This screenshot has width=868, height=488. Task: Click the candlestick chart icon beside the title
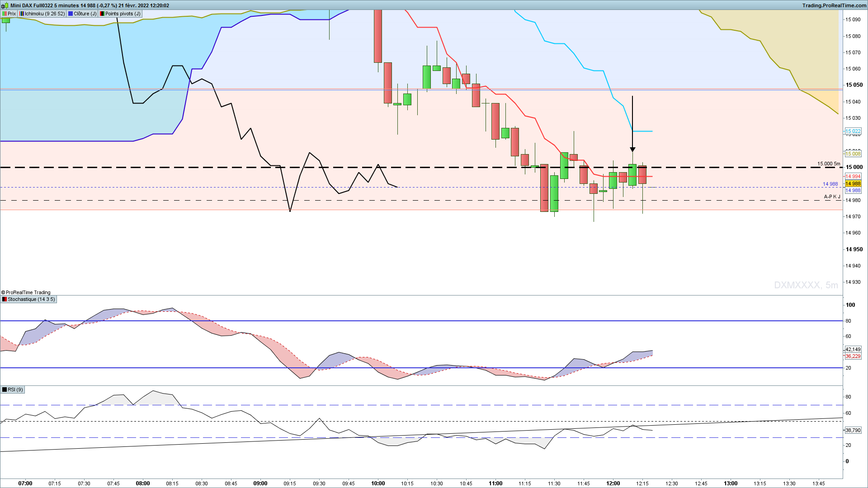point(5,5)
